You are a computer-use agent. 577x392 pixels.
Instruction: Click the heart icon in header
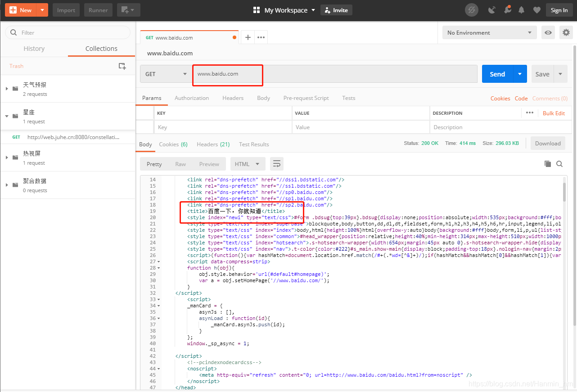[x=536, y=10]
